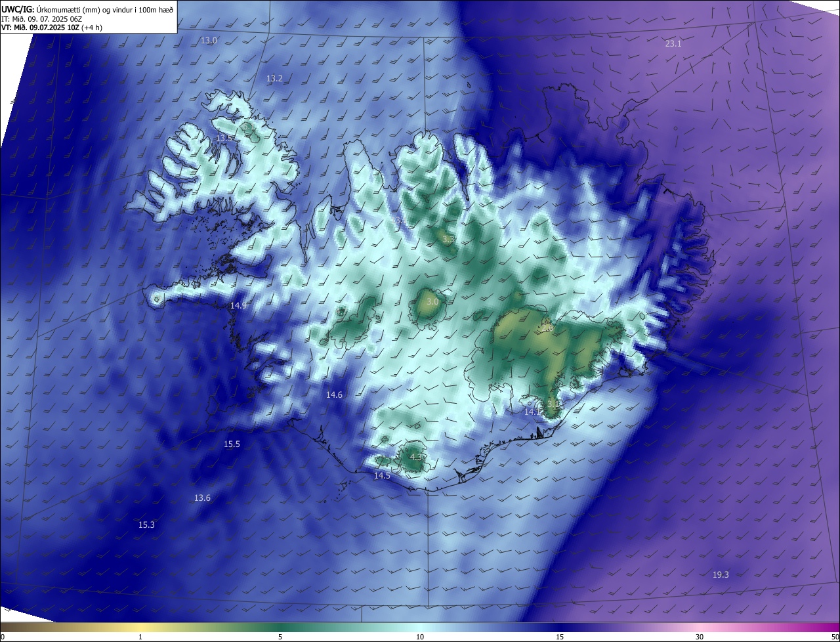This screenshot has height=642, width=840.
Task: Click the 10 tick on the color scale
Action: pyautogui.click(x=420, y=637)
